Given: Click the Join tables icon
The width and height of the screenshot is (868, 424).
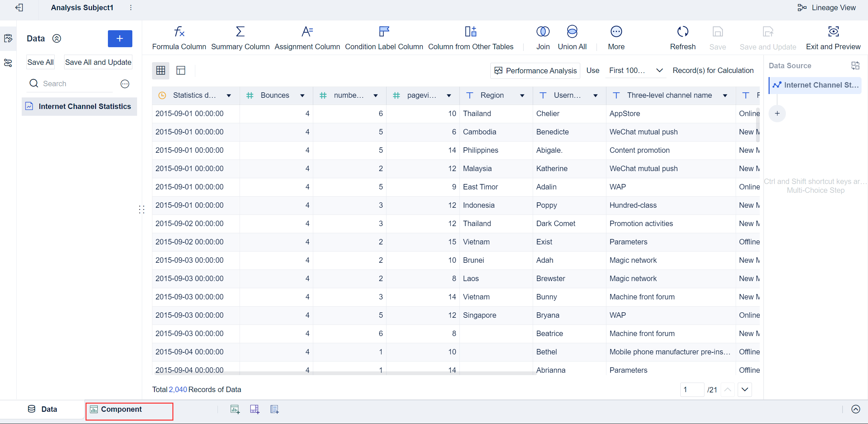Looking at the screenshot, I should pyautogui.click(x=543, y=32).
